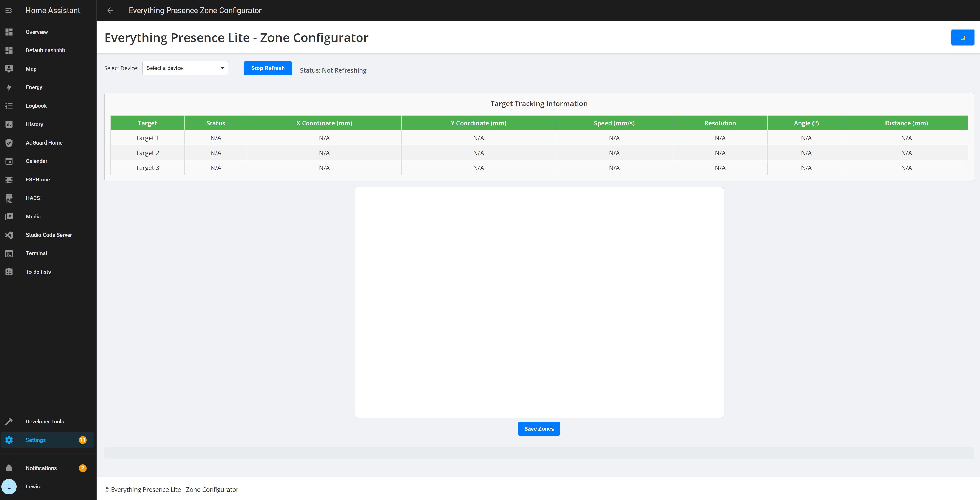Click the HACS sidebar icon
Viewport: 980px width, 500px height.
(9, 198)
